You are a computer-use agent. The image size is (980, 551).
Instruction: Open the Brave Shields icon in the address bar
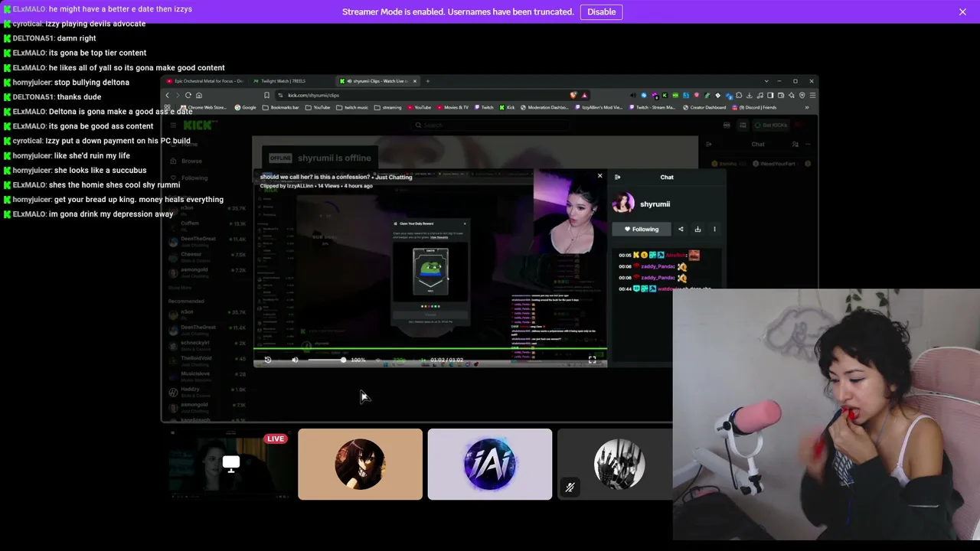click(x=573, y=95)
